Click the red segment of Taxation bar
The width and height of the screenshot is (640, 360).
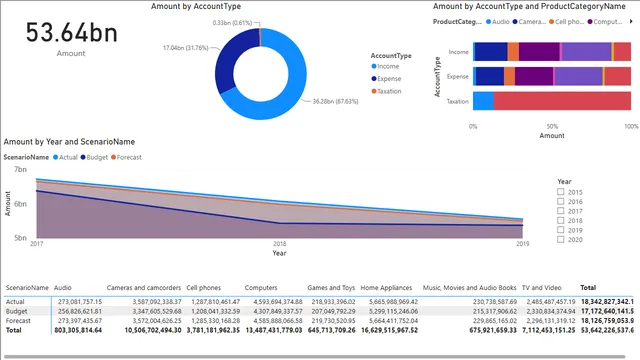[x=562, y=101]
